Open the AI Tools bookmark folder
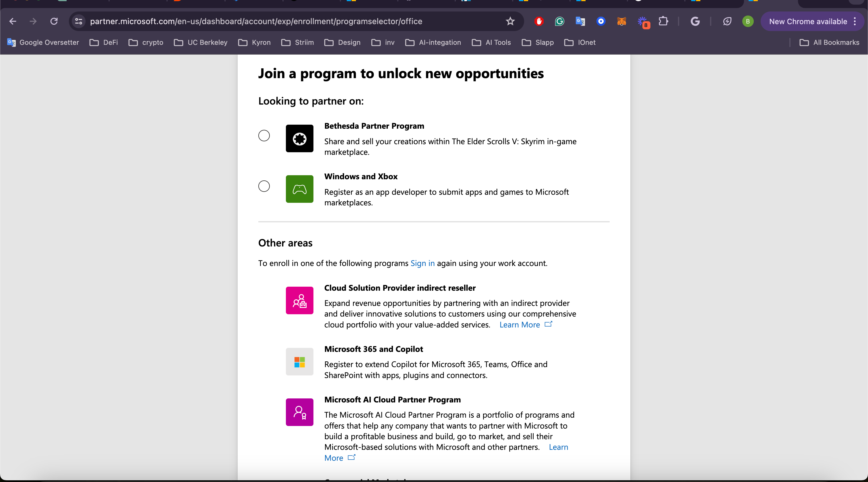 491,43
